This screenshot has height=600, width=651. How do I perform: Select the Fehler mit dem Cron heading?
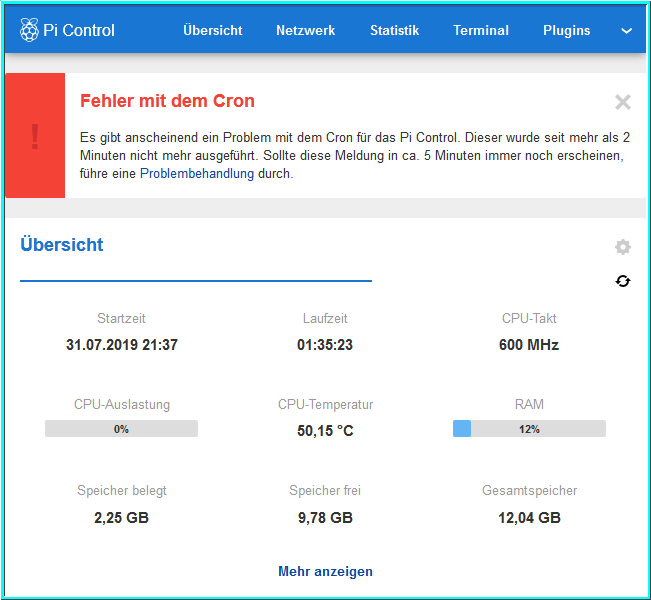tap(167, 101)
